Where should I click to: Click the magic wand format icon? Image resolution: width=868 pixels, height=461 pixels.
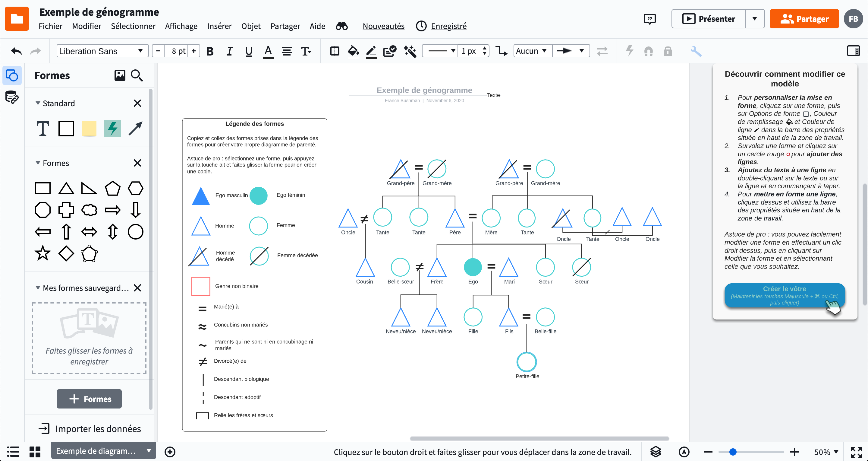tap(410, 51)
